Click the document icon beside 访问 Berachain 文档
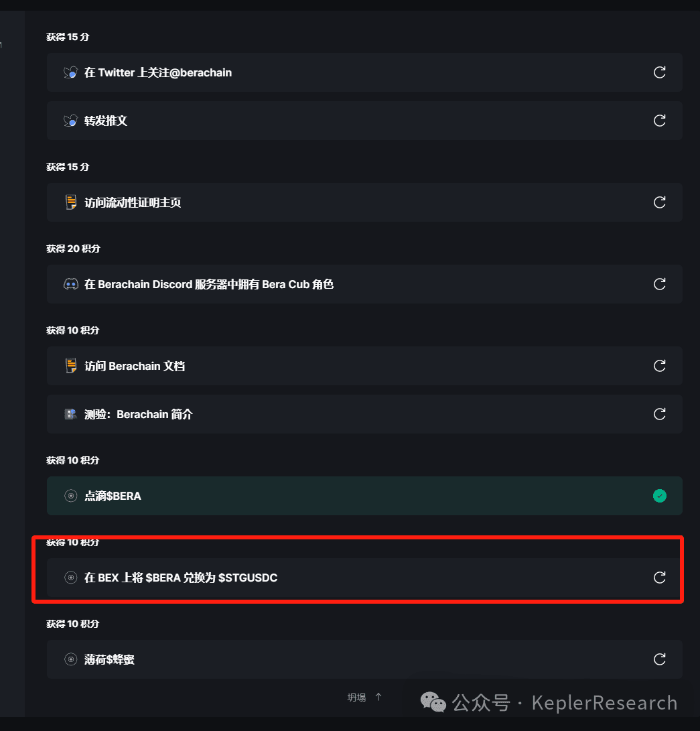Viewport: 700px width, 731px height. (70, 366)
